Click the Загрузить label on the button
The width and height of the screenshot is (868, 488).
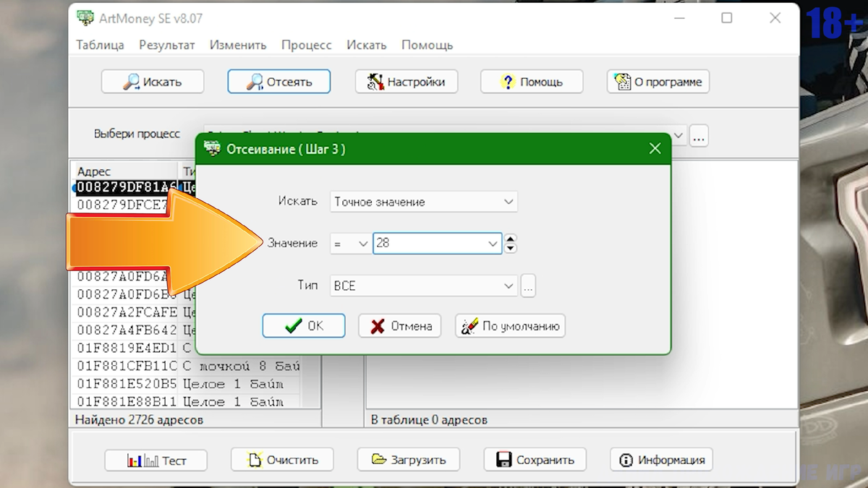point(419,460)
